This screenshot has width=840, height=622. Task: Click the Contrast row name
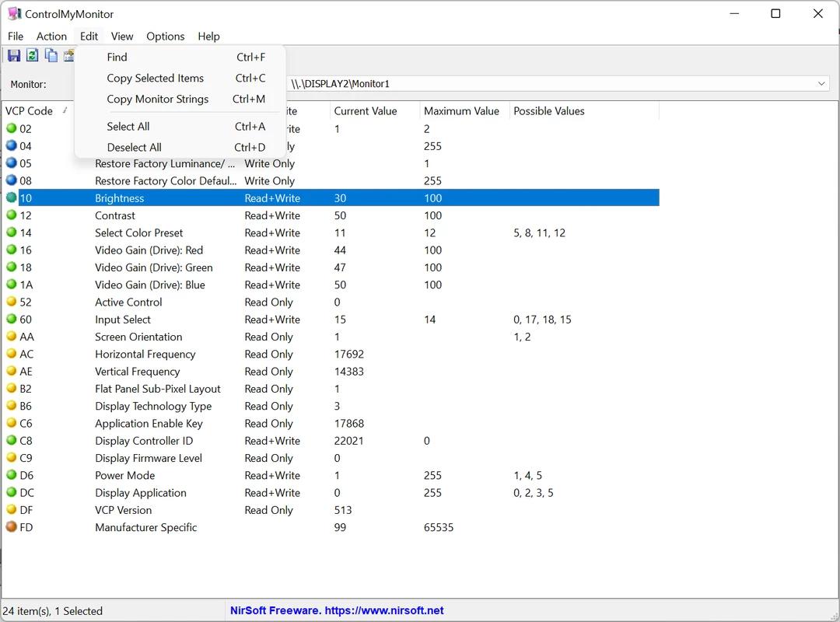(x=115, y=215)
